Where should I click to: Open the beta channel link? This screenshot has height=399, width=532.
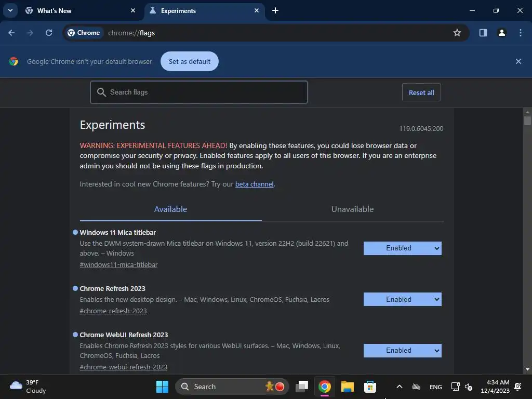pyautogui.click(x=255, y=184)
